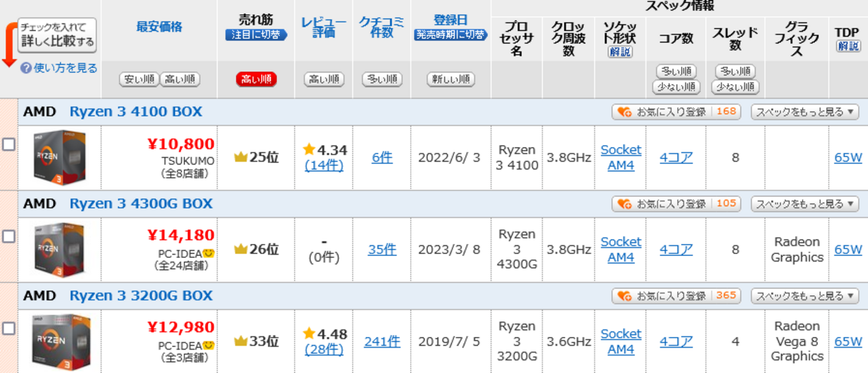This screenshot has height=373, width=868.
Task: Click the クチコミ件数 column header
Action: [x=382, y=27]
